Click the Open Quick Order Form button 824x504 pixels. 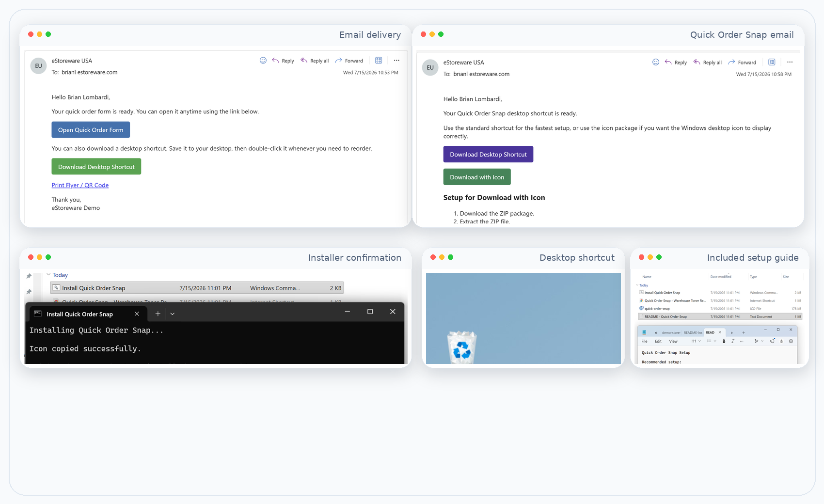pos(91,130)
